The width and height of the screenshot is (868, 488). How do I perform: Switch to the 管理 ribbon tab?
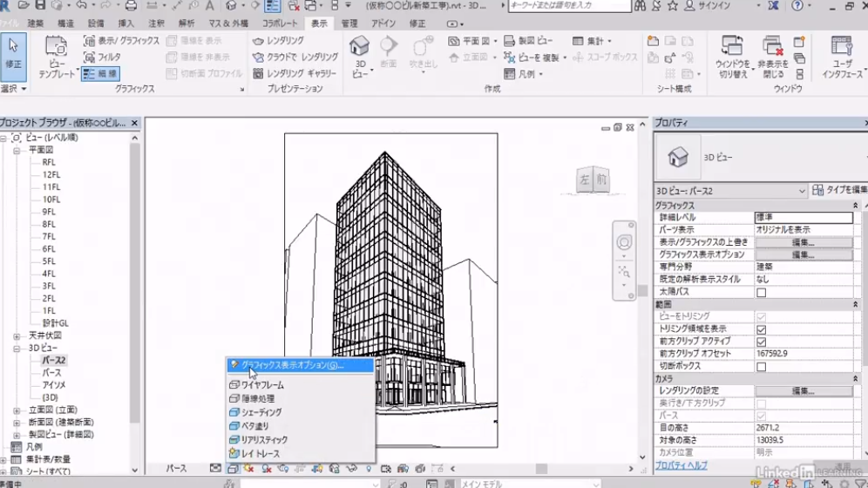click(349, 24)
